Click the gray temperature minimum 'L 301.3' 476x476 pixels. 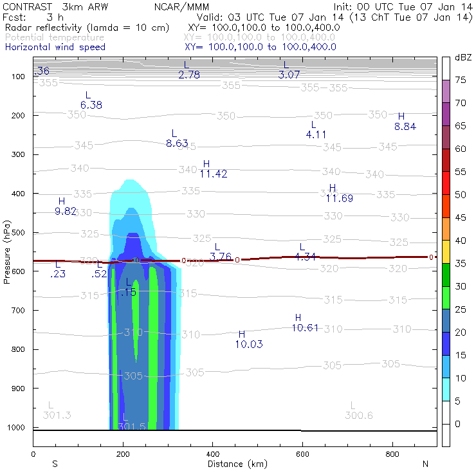57,410
